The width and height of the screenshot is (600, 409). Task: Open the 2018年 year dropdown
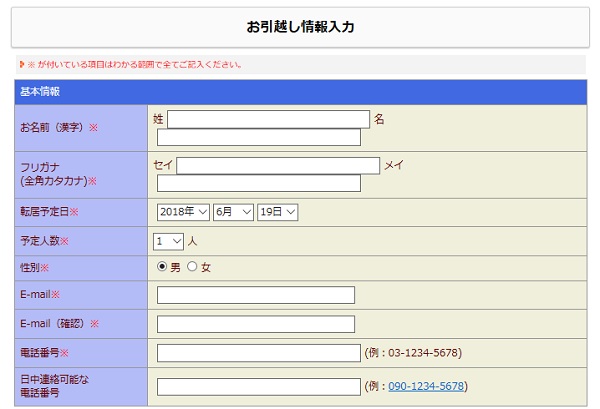pos(183,212)
